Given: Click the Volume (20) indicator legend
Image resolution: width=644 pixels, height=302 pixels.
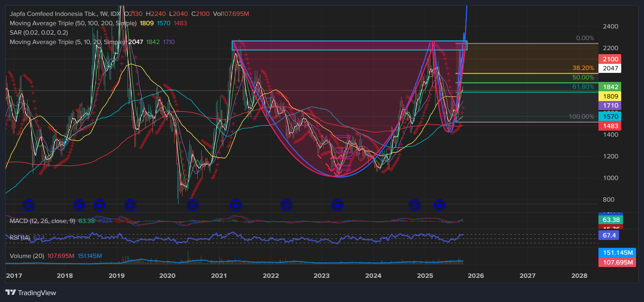Looking at the screenshot, I should (x=27, y=256).
